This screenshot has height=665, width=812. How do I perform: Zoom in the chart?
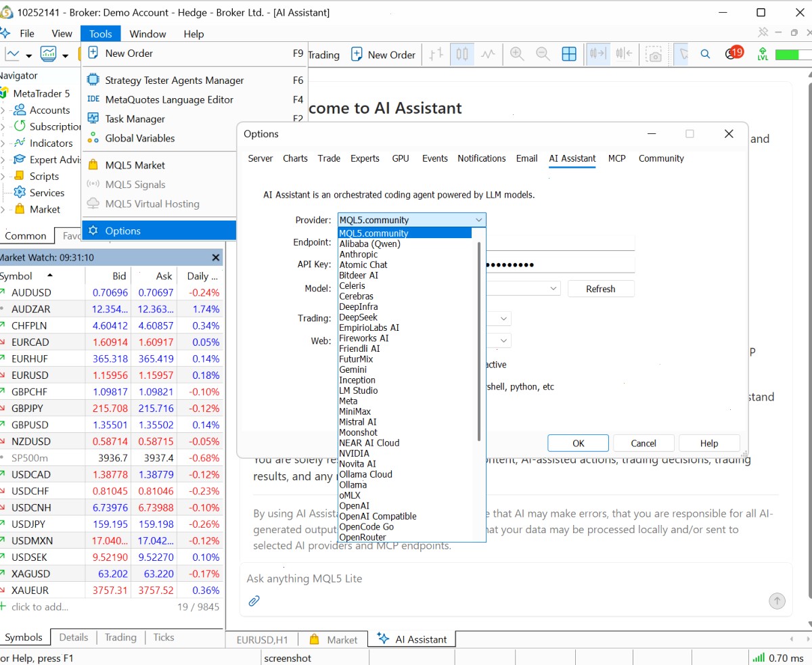click(x=518, y=55)
